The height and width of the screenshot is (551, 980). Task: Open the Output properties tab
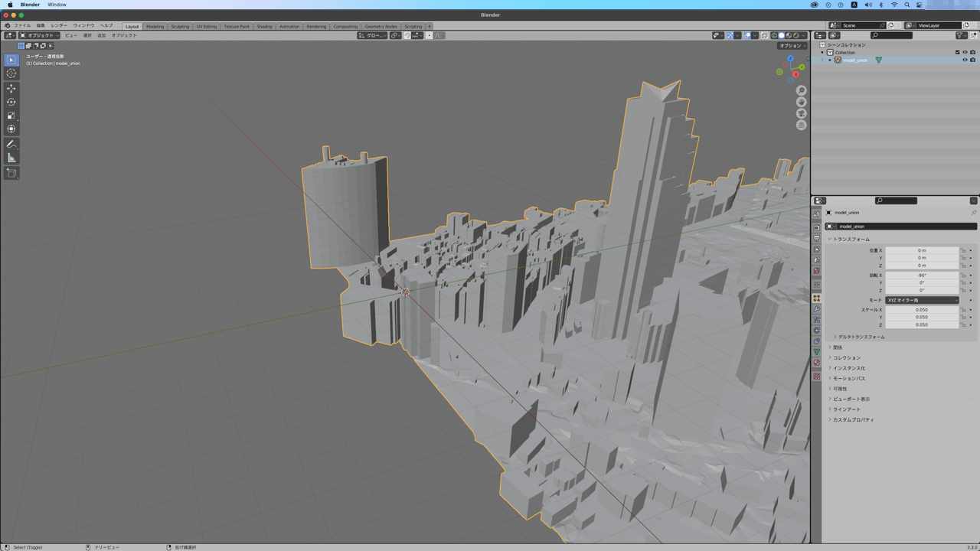point(816,239)
